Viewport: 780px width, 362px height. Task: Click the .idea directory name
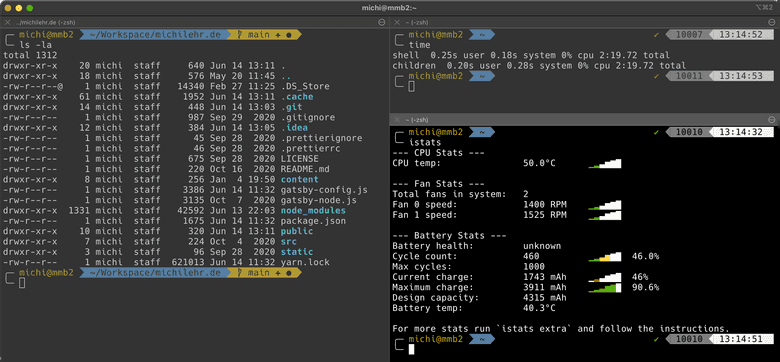click(294, 128)
